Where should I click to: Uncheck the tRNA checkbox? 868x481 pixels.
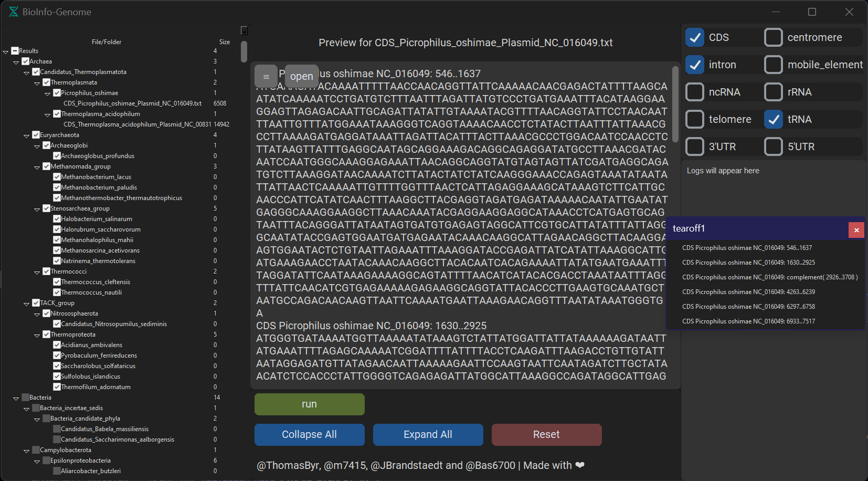click(774, 119)
